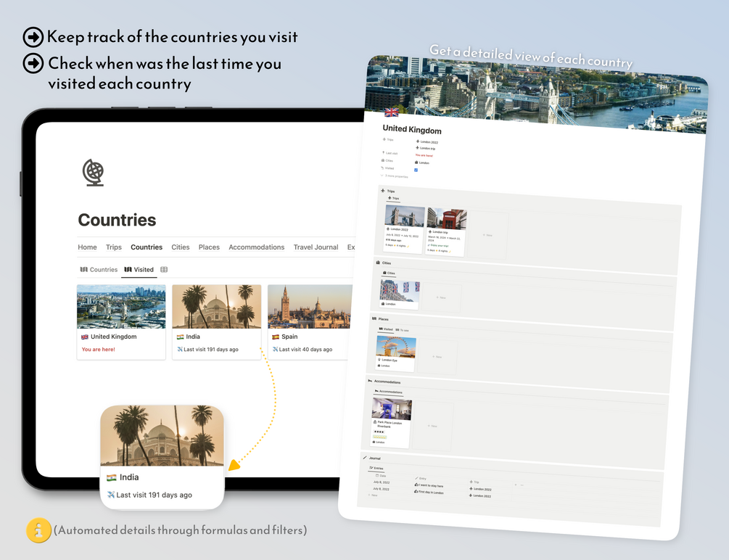Expand the 3 more properties row
Image resolution: width=729 pixels, height=560 pixels.
tap(395, 176)
